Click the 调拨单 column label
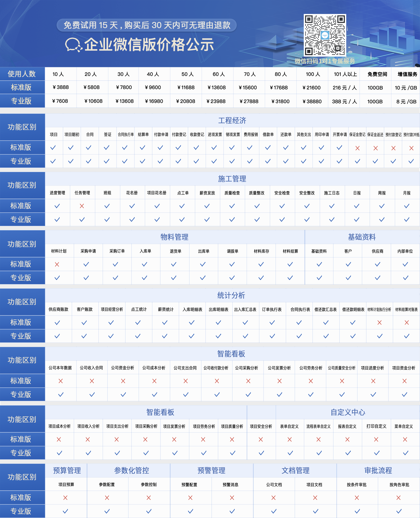420x518 pixels. 233,251
